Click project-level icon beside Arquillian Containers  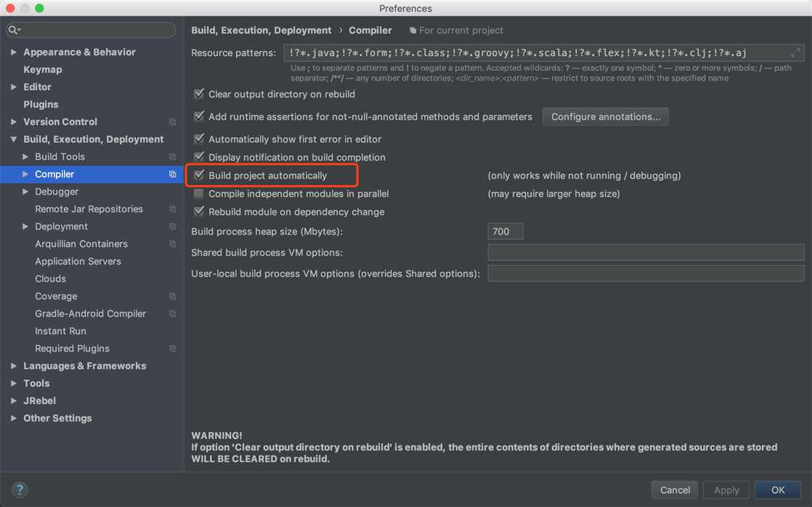point(172,243)
